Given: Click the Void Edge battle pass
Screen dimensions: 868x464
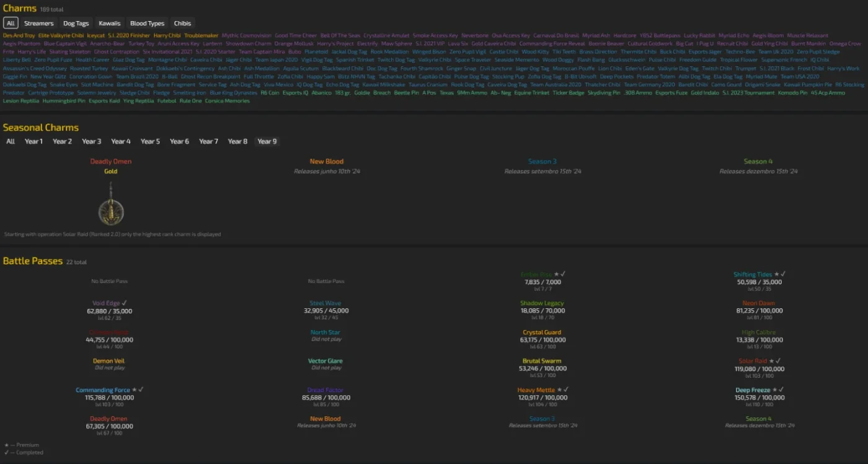Looking at the screenshot, I should [x=106, y=303].
